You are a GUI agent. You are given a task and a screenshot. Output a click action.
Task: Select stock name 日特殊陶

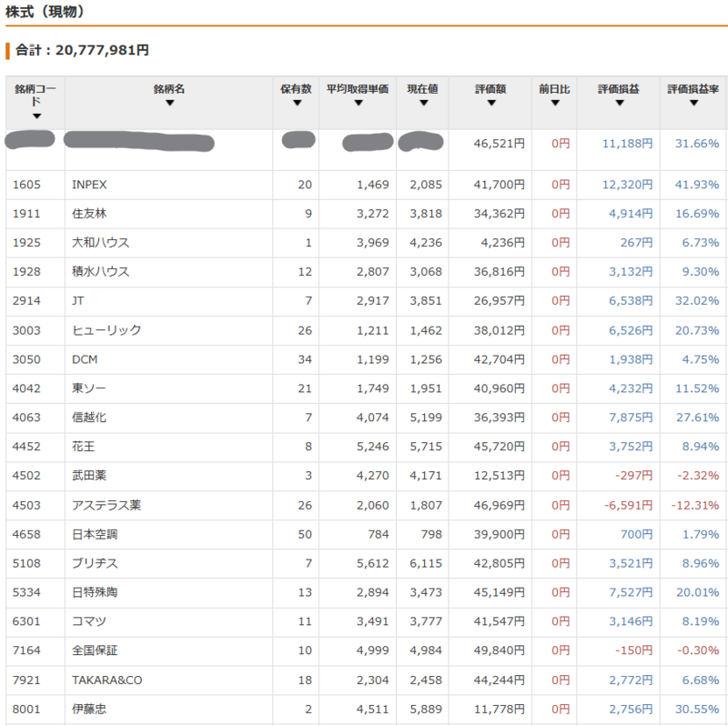(x=95, y=592)
